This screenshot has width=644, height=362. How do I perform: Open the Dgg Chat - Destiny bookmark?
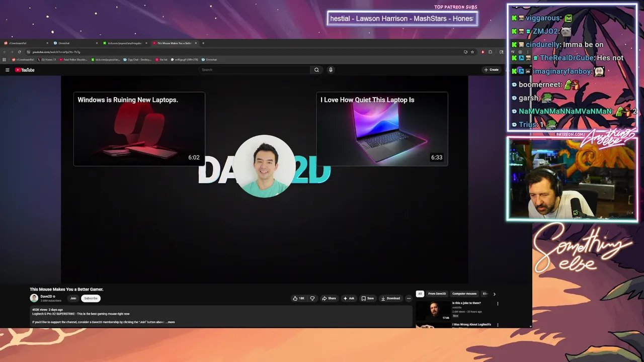(x=137, y=59)
